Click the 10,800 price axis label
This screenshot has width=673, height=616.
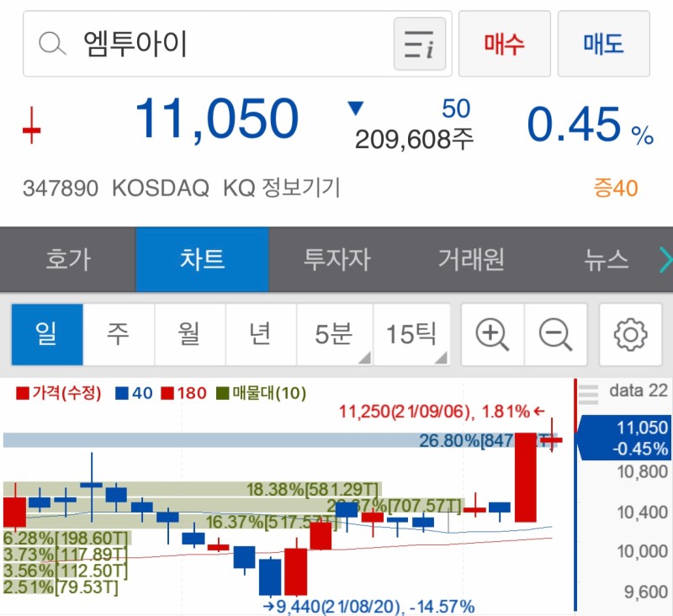642,472
